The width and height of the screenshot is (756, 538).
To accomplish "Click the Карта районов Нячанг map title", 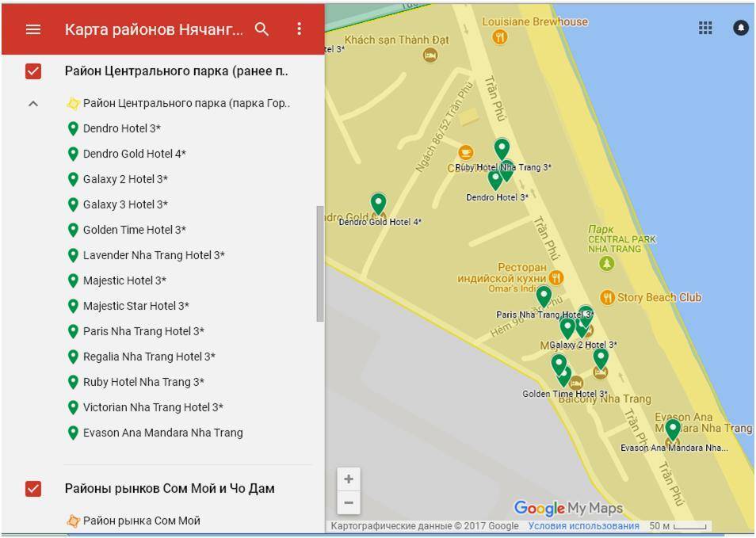I will point(154,29).
